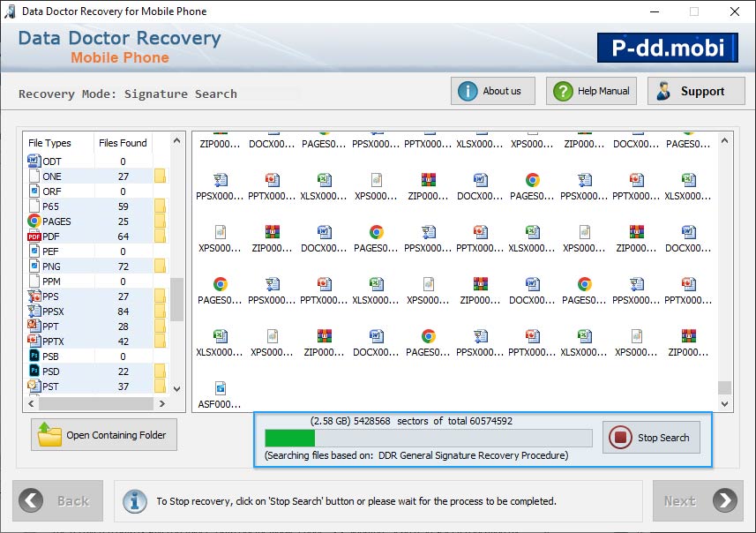Screen dimensions: 756x533
Task: Select the PSD Photoshop file type icon
Action: tap(34, 372)
